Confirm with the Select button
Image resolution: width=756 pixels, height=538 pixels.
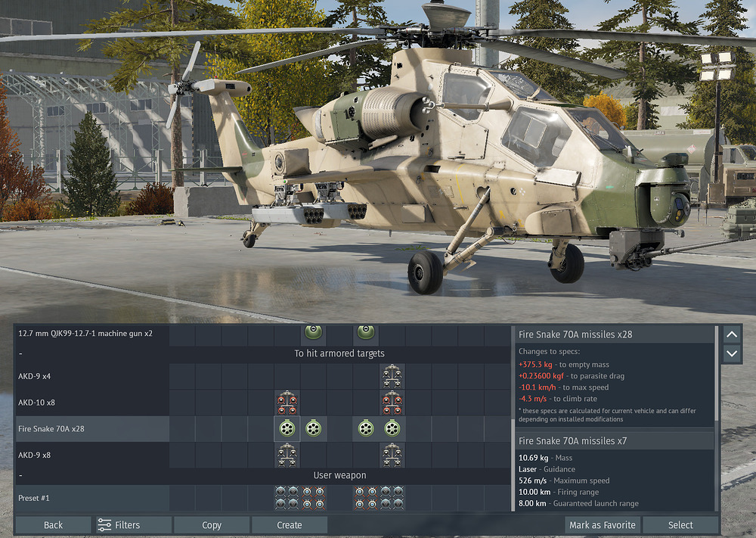pyautogui.click(x=680, y=525)
